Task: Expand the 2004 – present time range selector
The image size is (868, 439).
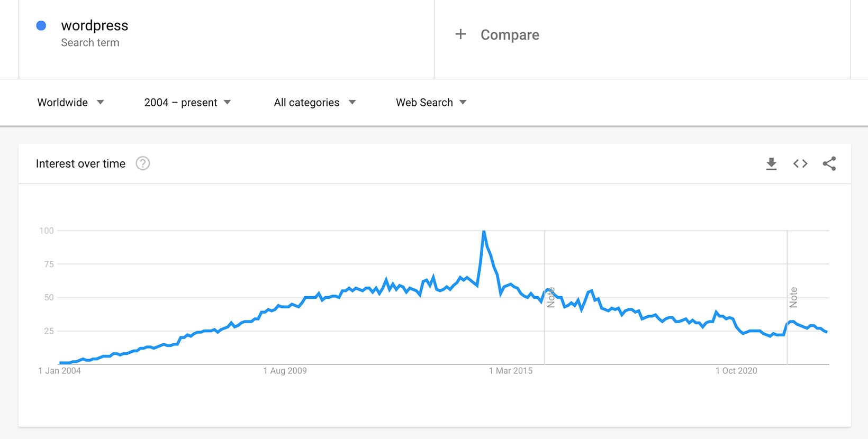Action: (186, 102)
